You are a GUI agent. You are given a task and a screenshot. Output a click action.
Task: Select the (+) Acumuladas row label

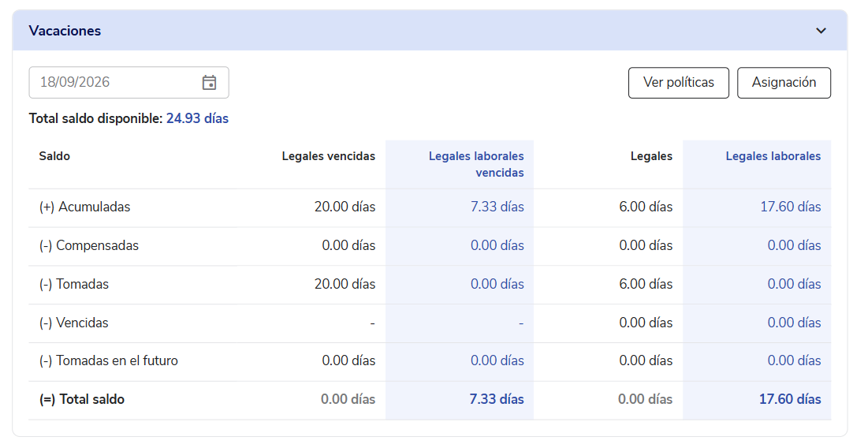tap(84, 207)
